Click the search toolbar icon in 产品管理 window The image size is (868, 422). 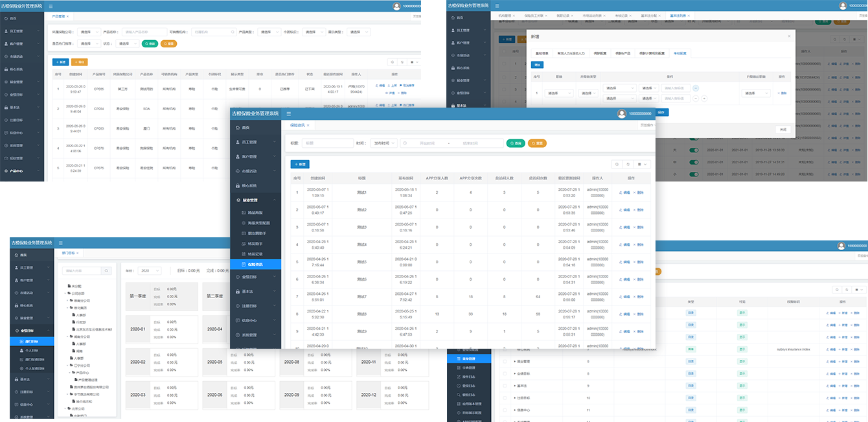393,62
